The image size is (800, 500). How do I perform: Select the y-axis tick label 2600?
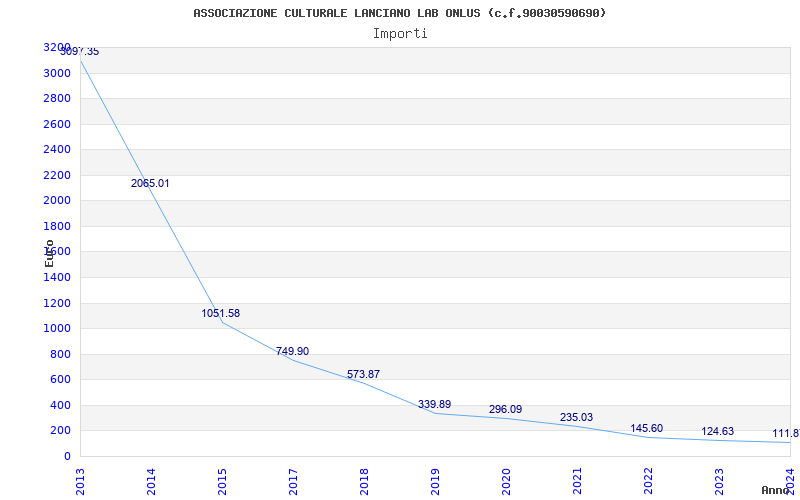click(57, 124)
